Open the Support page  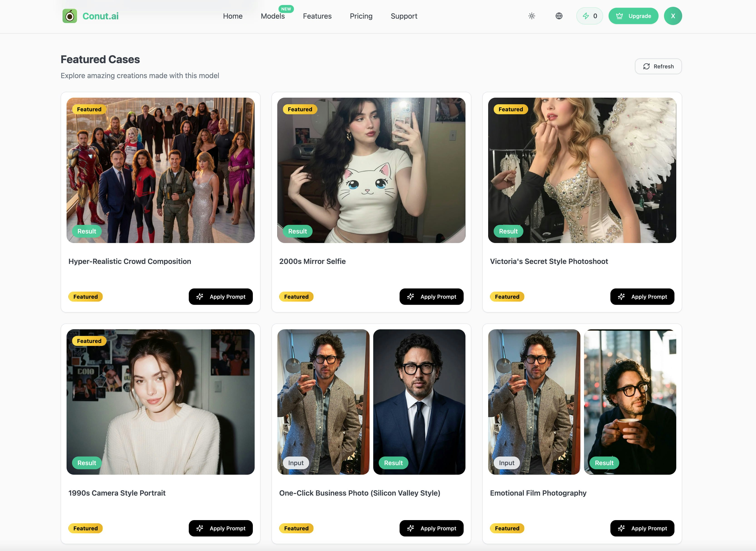(x=404, y=16)
